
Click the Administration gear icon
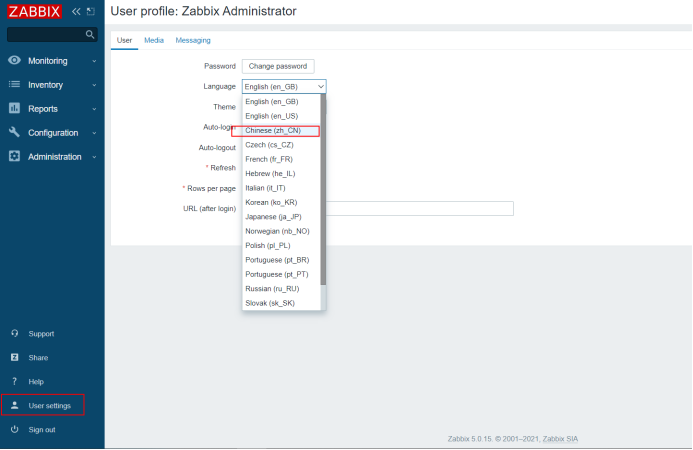click(14, 156)
